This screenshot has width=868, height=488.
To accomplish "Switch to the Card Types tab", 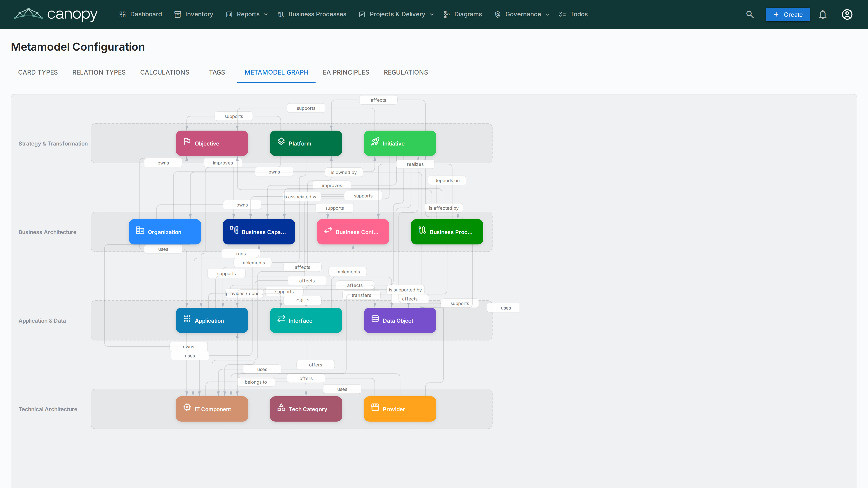I will point(38,72).
